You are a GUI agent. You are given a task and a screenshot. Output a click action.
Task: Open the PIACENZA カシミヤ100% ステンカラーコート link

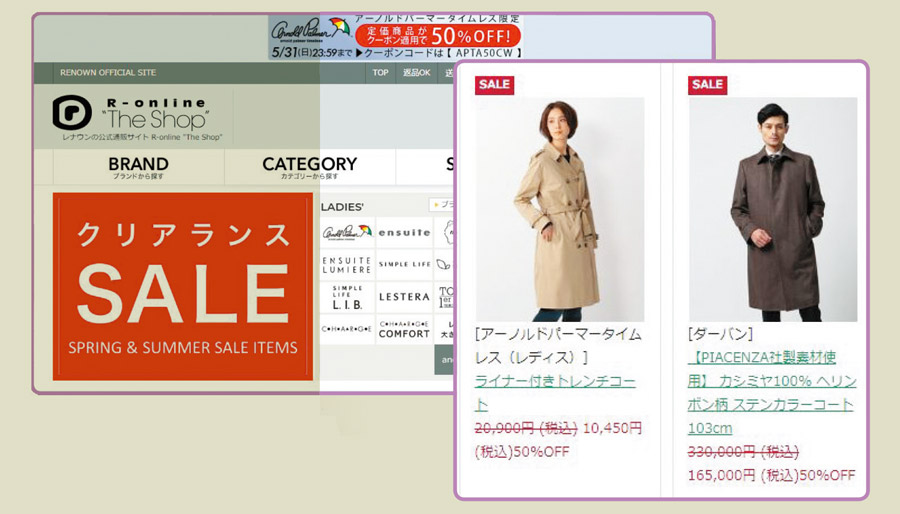tap(772, 393)
